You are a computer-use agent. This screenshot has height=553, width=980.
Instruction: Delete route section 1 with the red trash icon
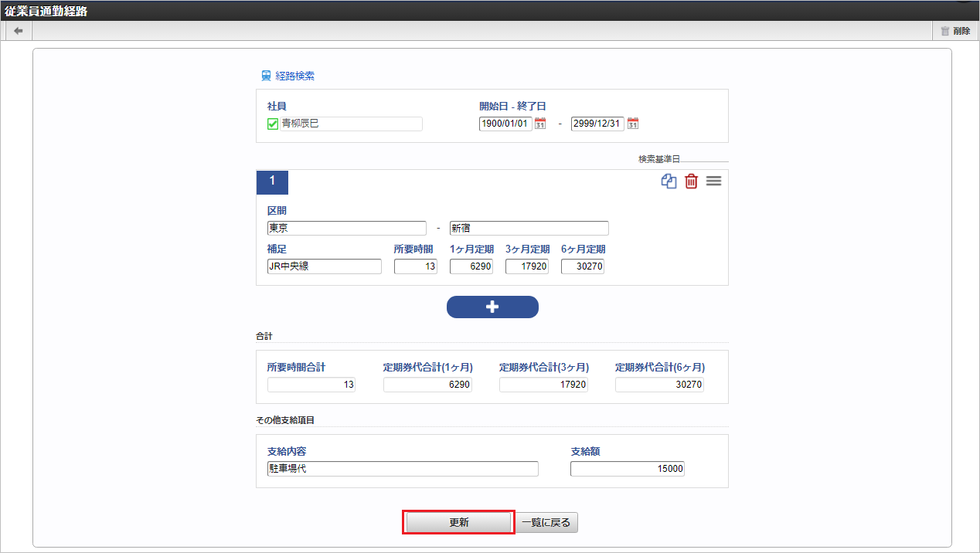click(691, 182)
